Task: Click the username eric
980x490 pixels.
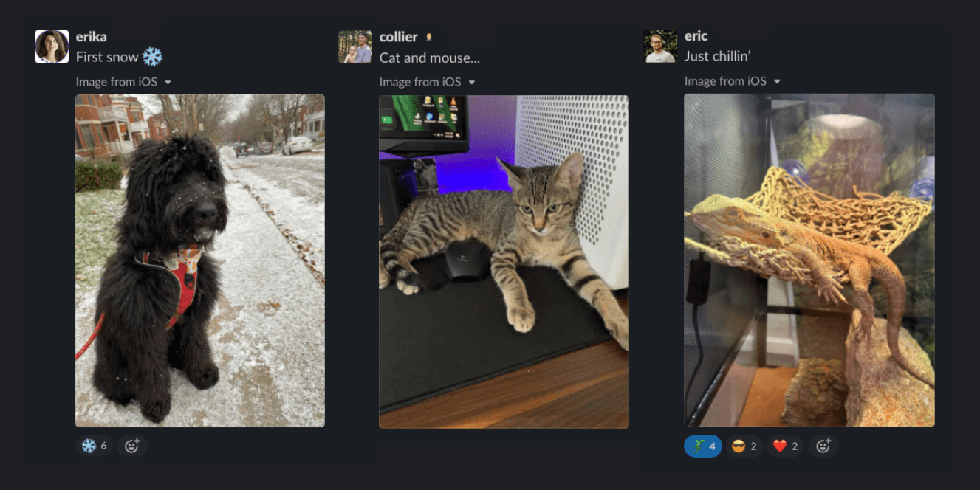Action: [x=696, y=36]
